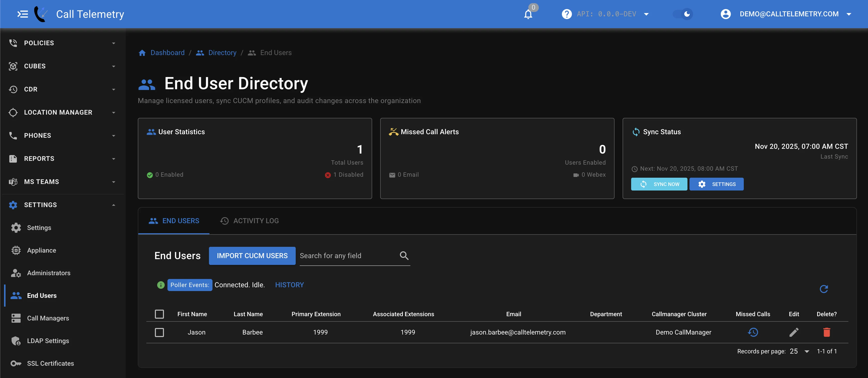Click the search magnifier icon
Image resolution: width=868 pixels, height=378 pixels.
point(404,256)
